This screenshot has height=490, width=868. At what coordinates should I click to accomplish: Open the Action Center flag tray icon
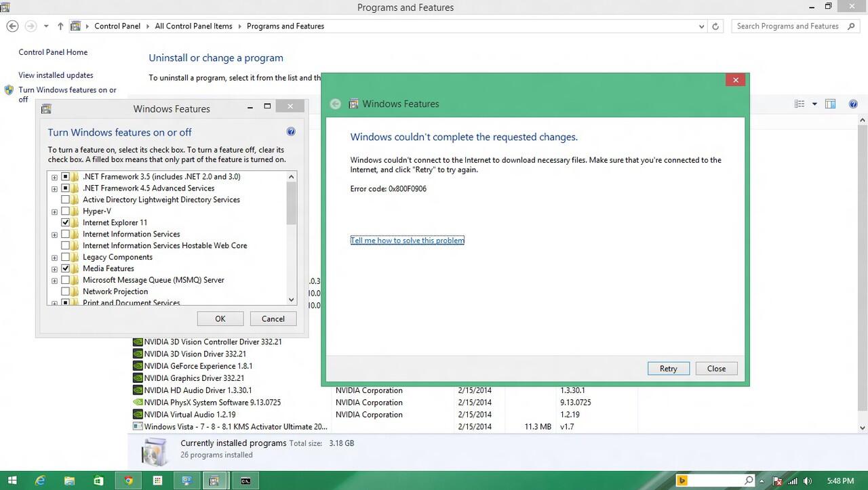(x=778, y=481)
